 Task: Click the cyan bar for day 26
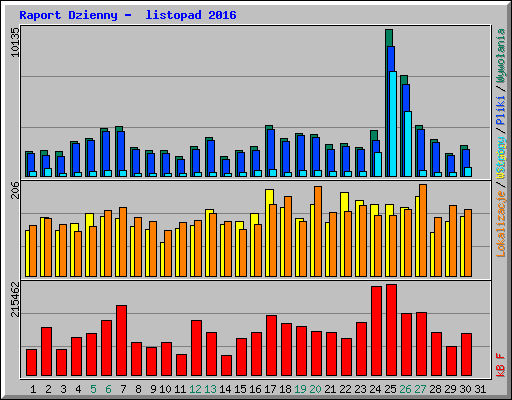(408, 144)
